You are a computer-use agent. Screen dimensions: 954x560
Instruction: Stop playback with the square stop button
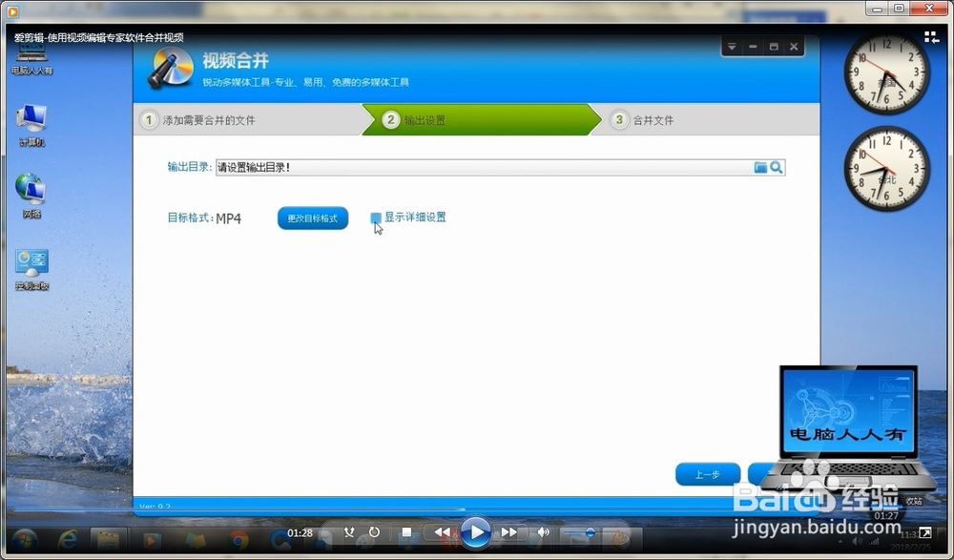(407, 532)
